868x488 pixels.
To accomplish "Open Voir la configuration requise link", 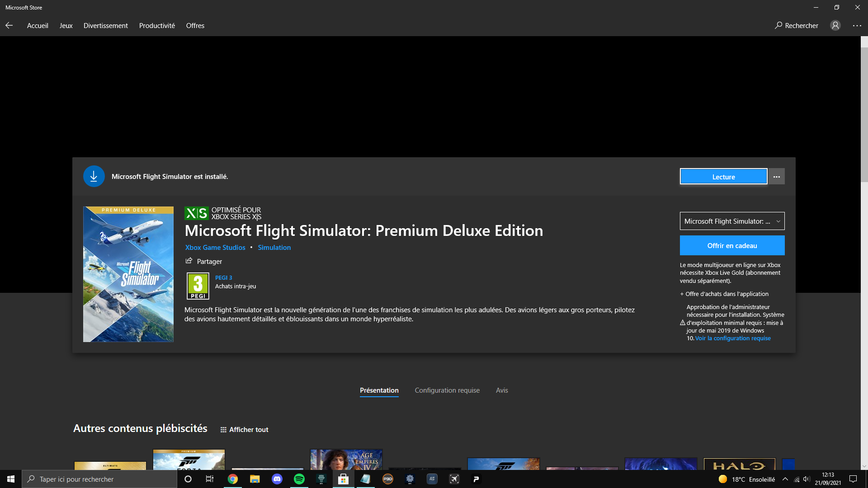I will click(732, 338).
